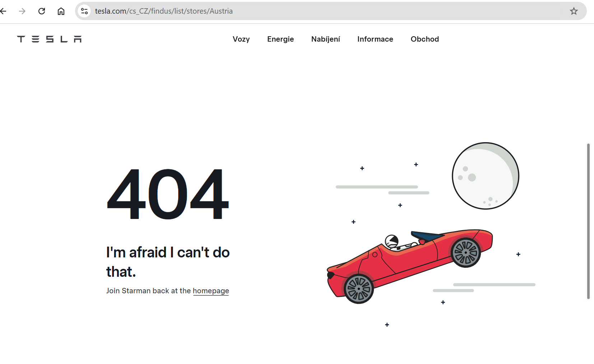The width and height of the screenshot is (594, 364).
Task: Click the page vertical scrollbar
Action: (x=588, y=221)
